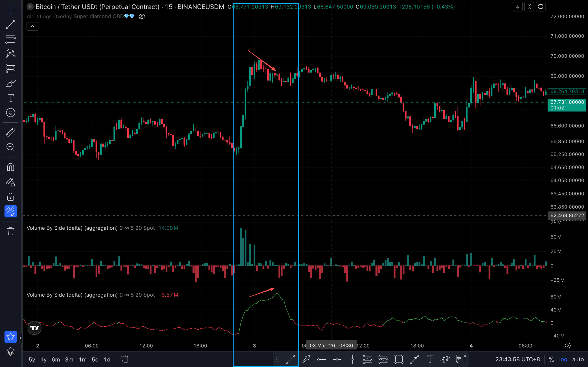Open the Fibonacci retracement tools
This screenshot has width=588, height=367.
pyautogui.click(x=10, y=39)
